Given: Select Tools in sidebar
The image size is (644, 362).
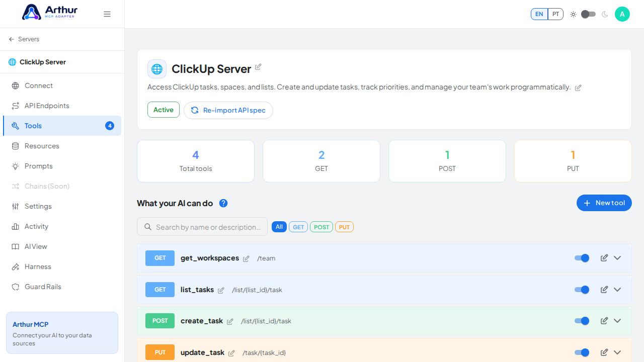Looking at the screenshot, I should [62, 126].
